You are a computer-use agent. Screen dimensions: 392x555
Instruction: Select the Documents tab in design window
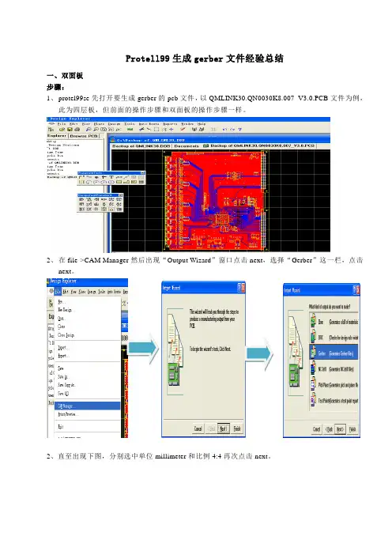click(x=187, y=145)
